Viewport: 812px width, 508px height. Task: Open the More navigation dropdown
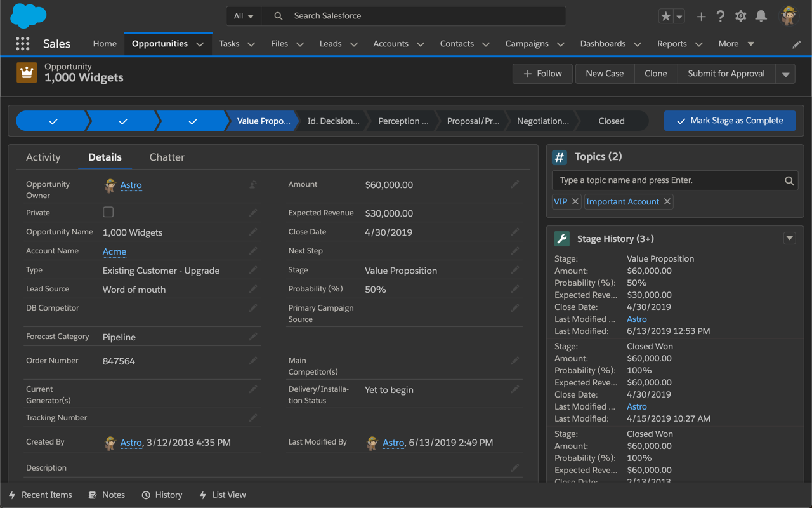[736, 44]
